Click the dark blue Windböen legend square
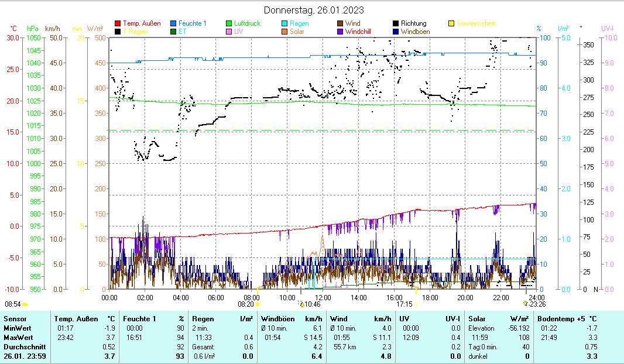This screenshot has width=624, height=364. [396, 32]
